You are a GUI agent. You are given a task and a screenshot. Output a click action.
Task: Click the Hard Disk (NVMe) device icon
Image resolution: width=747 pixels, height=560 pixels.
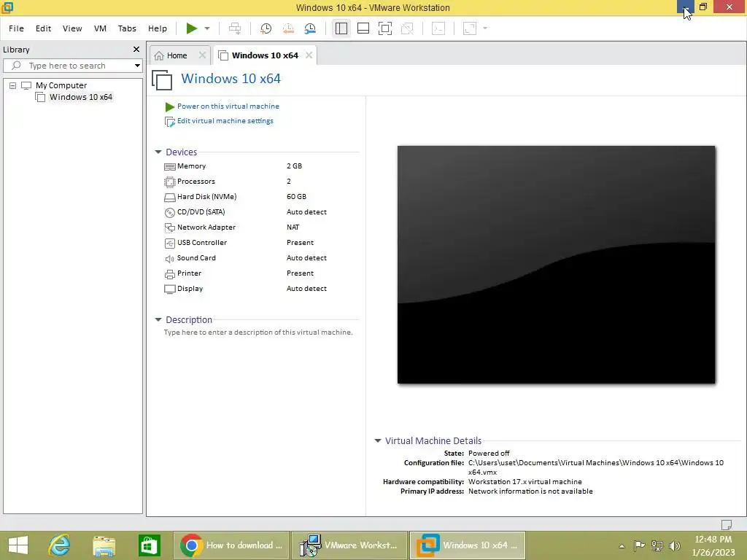pyautogui.click(x=169, y=197)
